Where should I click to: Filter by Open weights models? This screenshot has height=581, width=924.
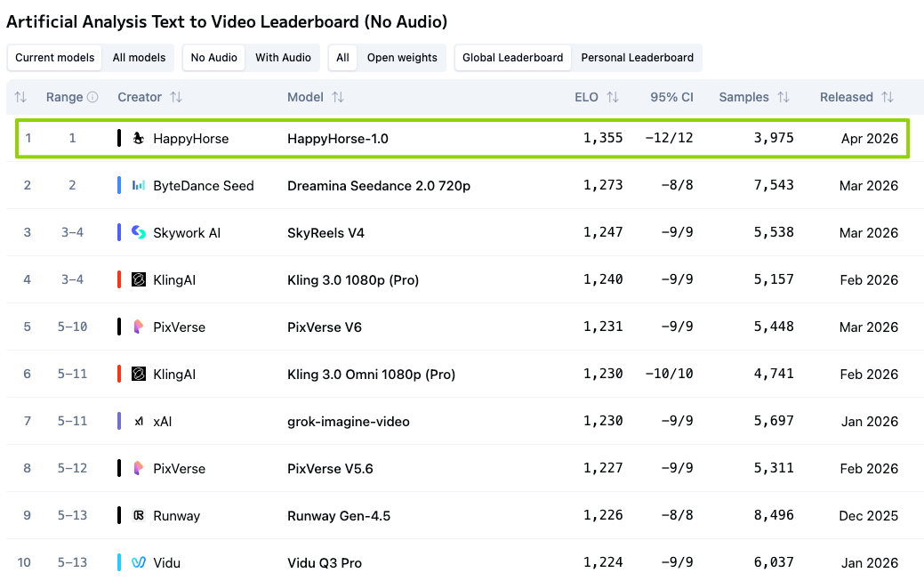(402, 58)
